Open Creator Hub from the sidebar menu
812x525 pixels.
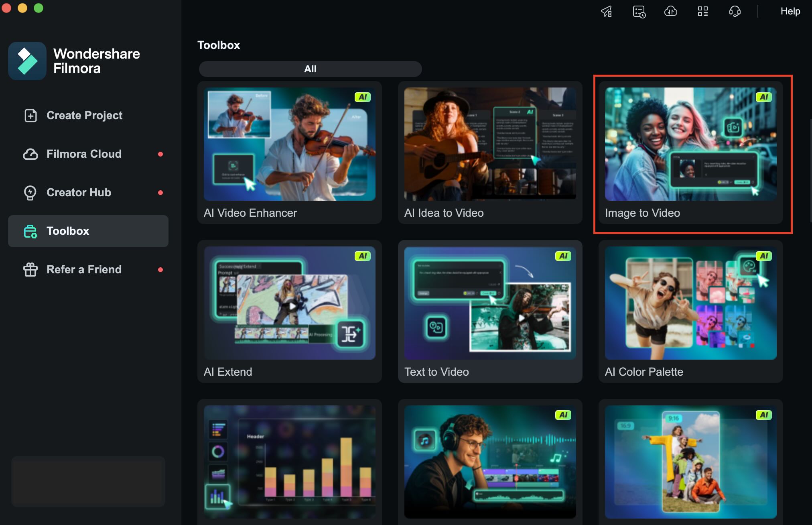point(79,192)
